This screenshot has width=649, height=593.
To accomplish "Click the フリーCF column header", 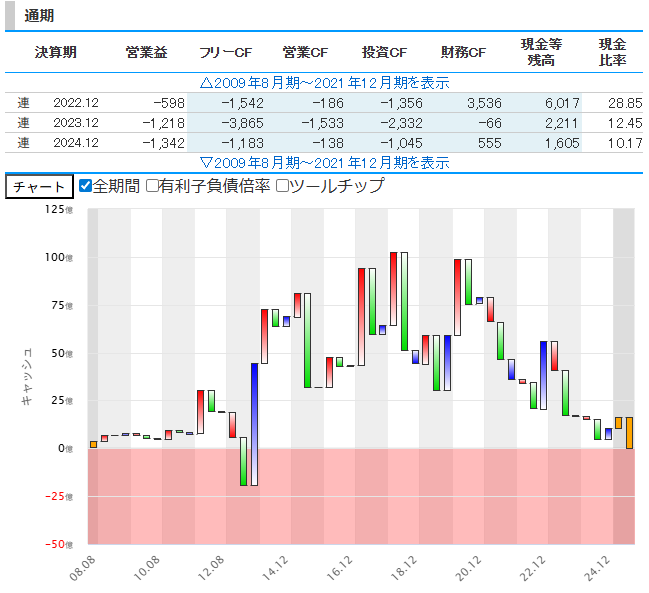I will [x=226, y=53].
